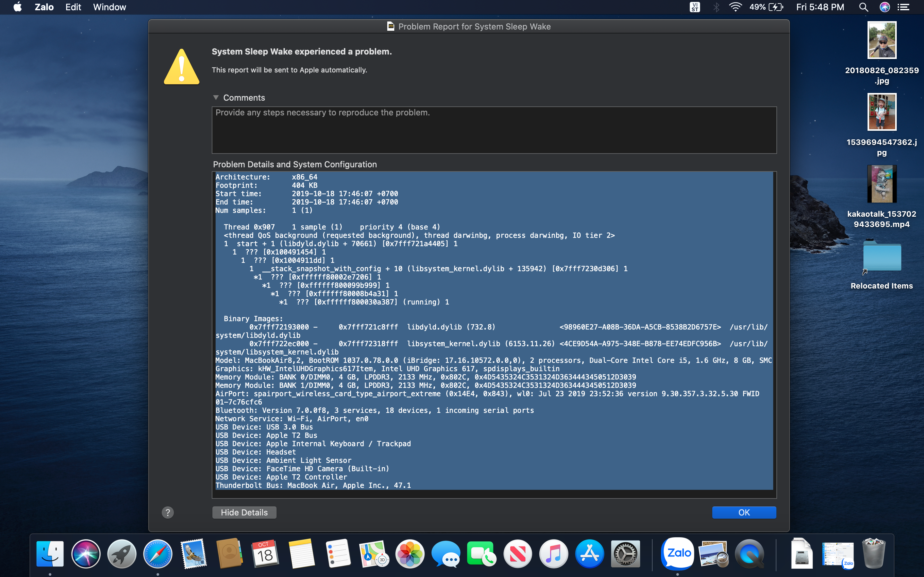Collapse the Comments disclosure triangle
The image size is (924, 577).
pos(216,98)
